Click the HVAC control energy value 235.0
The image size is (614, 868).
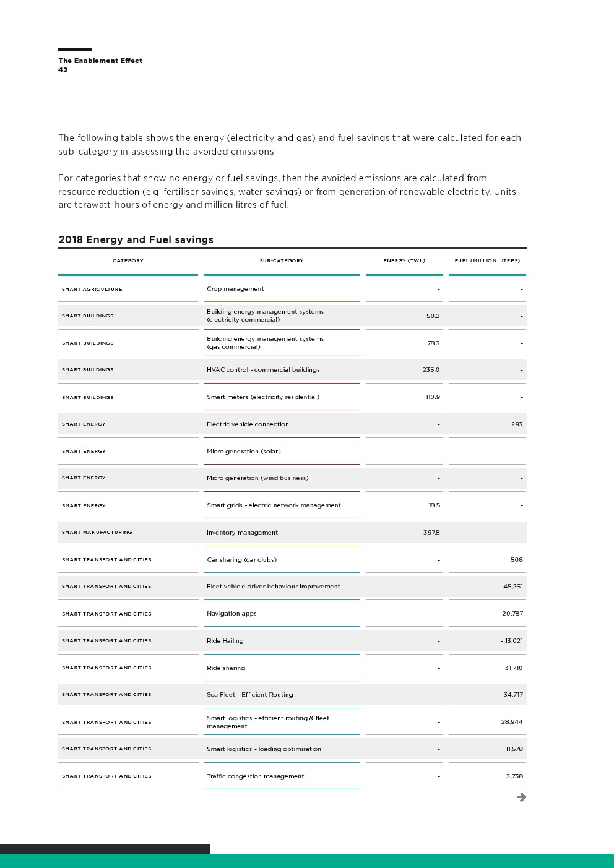(x=431, y=370)
